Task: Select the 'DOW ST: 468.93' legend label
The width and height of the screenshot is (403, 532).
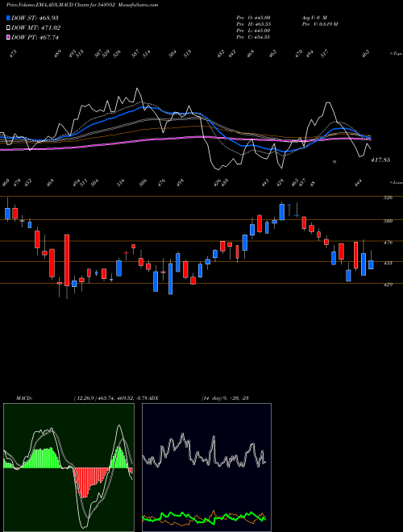Action: click(x=35, y=18)
